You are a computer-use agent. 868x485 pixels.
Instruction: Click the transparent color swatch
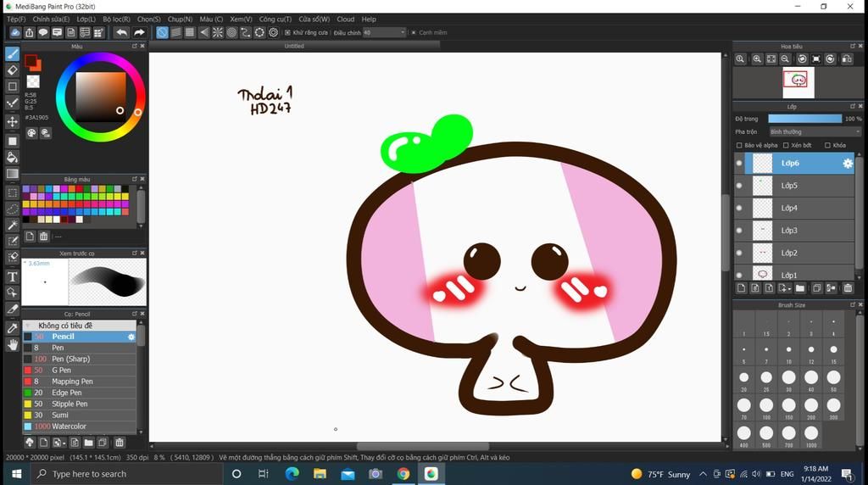click(x=33, y=82)
